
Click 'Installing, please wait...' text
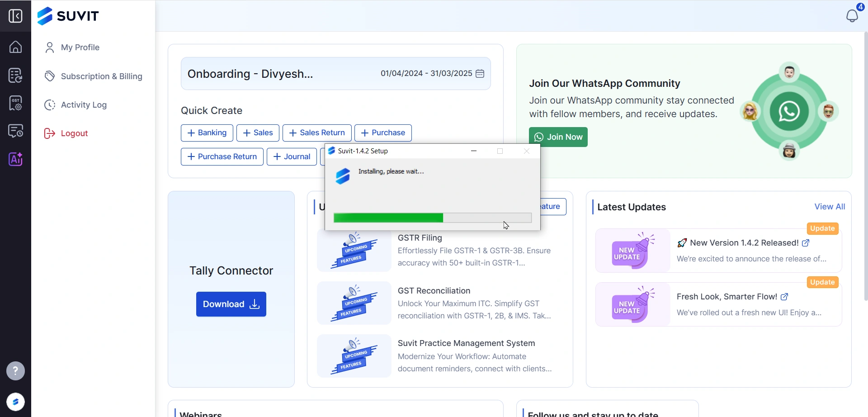[391, 171]
